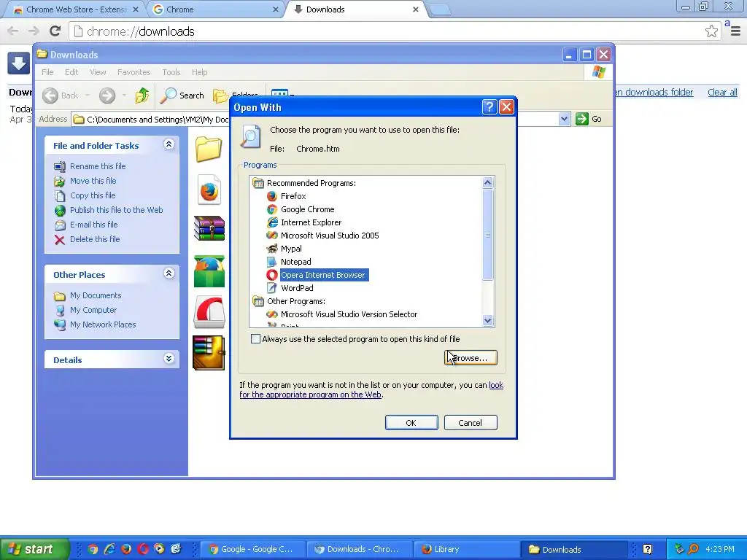Click Clear all on Chrome downloads page
Image resolution: width=747 pixels, height=560 pixels.
coord(722,93)
